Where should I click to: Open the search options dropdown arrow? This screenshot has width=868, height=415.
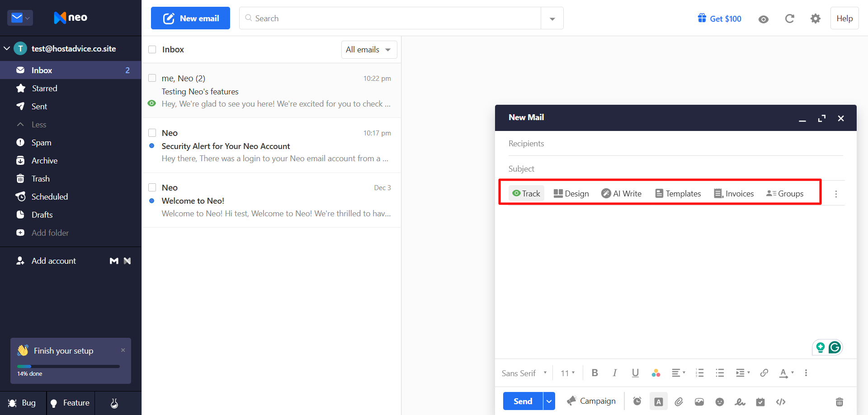552,19
